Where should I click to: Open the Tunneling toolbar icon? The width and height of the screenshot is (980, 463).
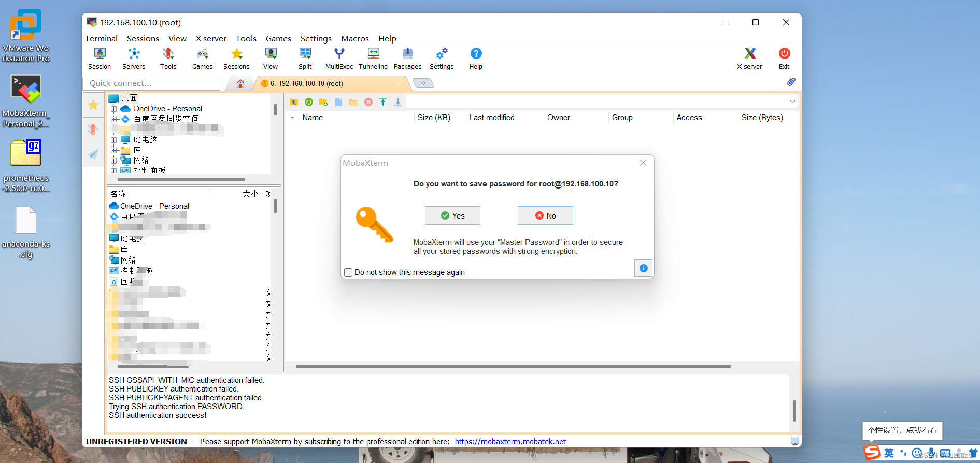(373, 59)
